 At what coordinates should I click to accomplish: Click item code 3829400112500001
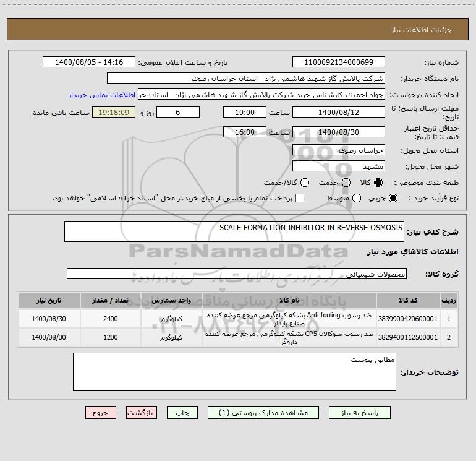(x=408, y=337)
